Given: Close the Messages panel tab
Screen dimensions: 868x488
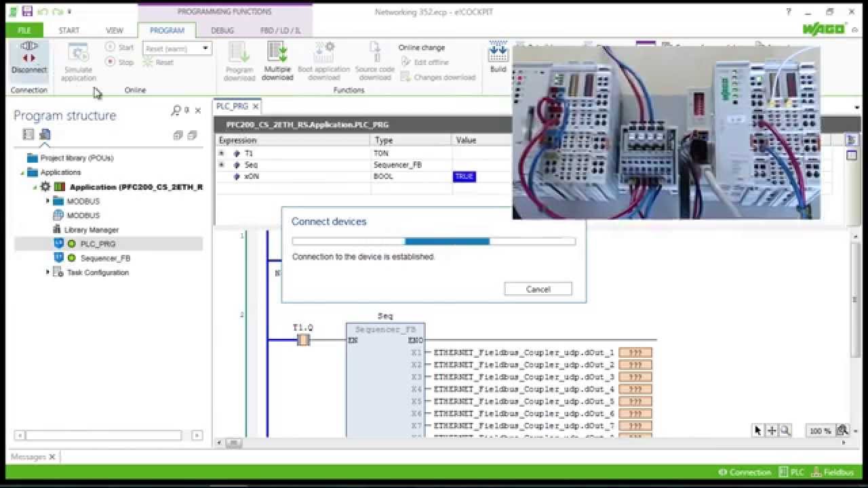Looking at the screenshot, I should pyautogui.click(x=52, y=457).
